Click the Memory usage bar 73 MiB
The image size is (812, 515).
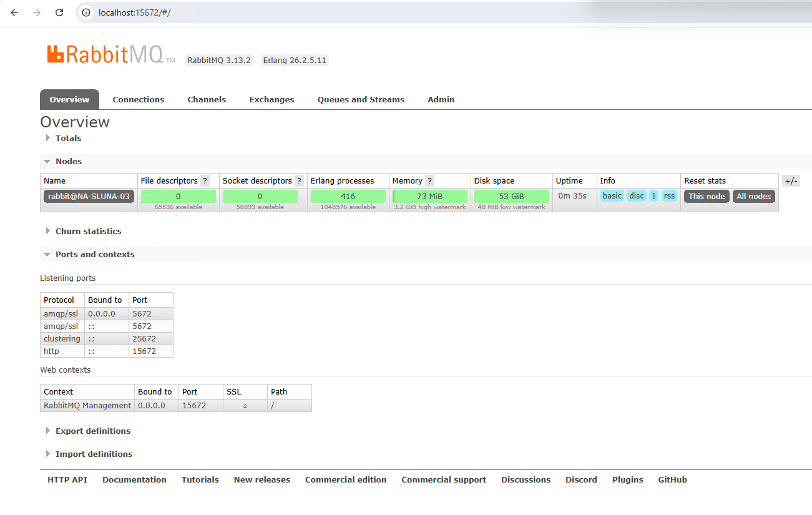430,196
